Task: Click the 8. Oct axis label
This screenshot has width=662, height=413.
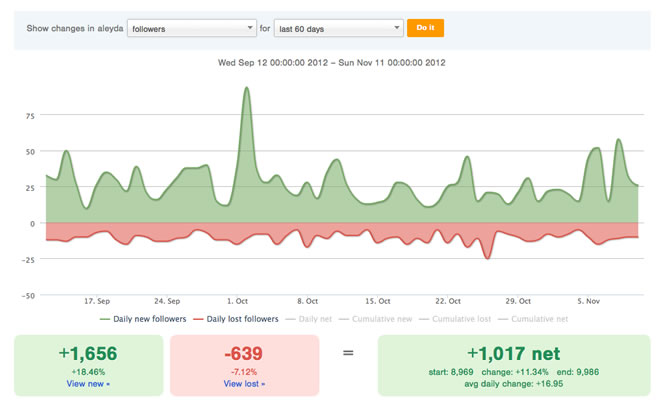Action: (x=307, y=302)
